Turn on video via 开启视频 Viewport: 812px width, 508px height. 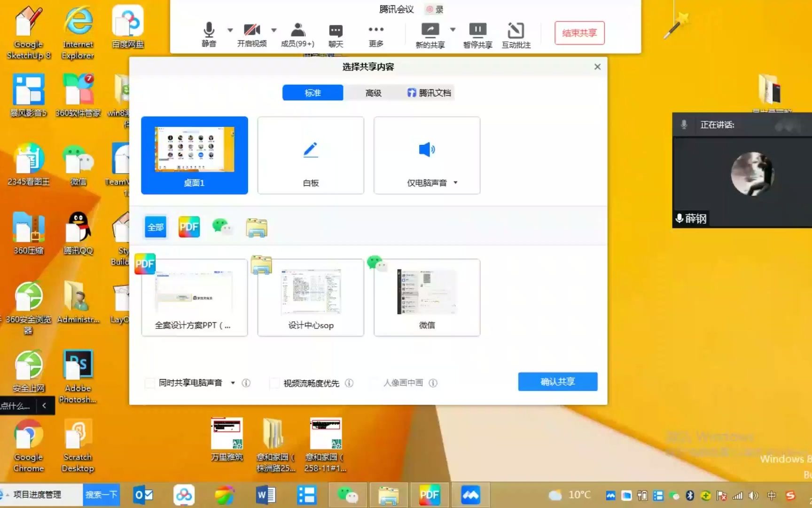coord(252,35)
